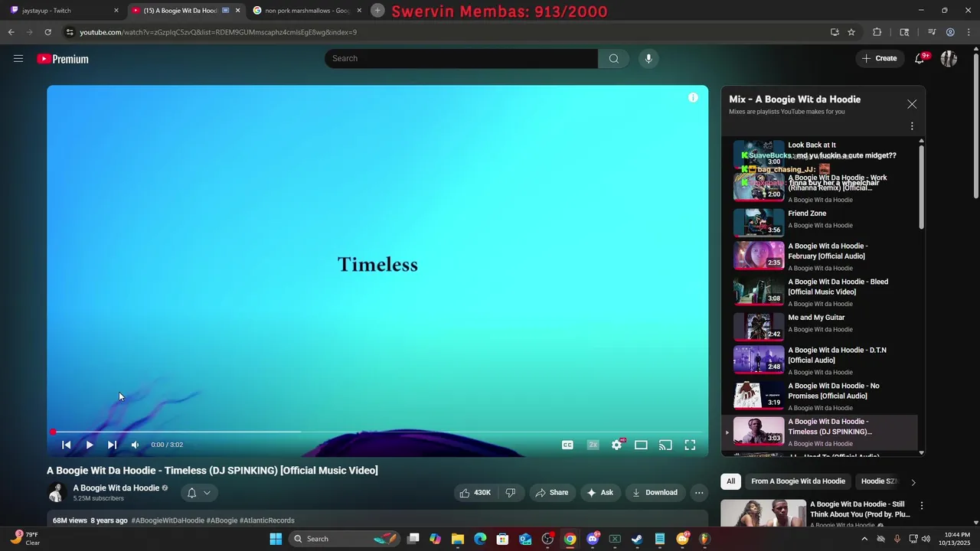The height and width of the screenshot is (551, 980).
Task: Switch to the jaystayup Twitch tab
Action: pyautogui.click(x=64, y=11)
